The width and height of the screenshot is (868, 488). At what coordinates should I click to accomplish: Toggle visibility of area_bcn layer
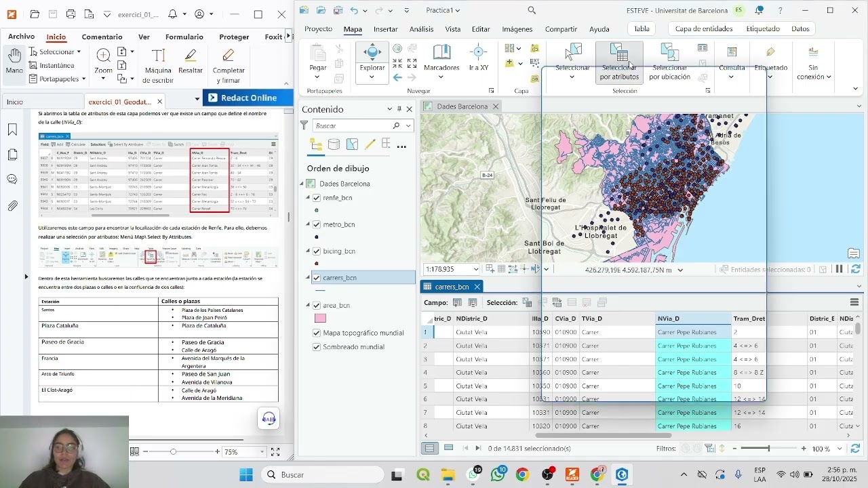tap(317, 306)
